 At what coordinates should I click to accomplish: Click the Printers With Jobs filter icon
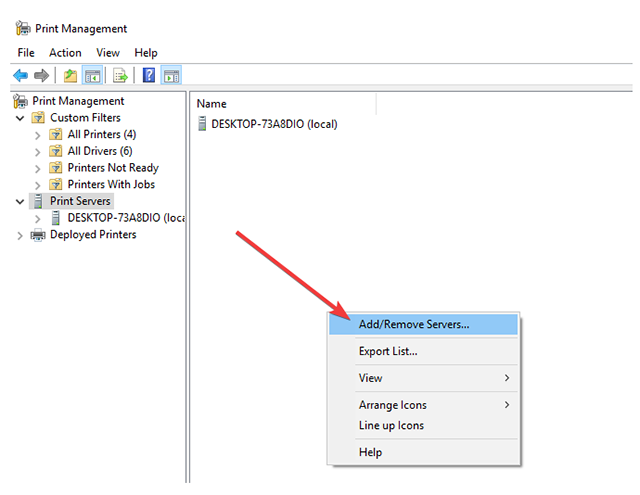coord(56,184)
